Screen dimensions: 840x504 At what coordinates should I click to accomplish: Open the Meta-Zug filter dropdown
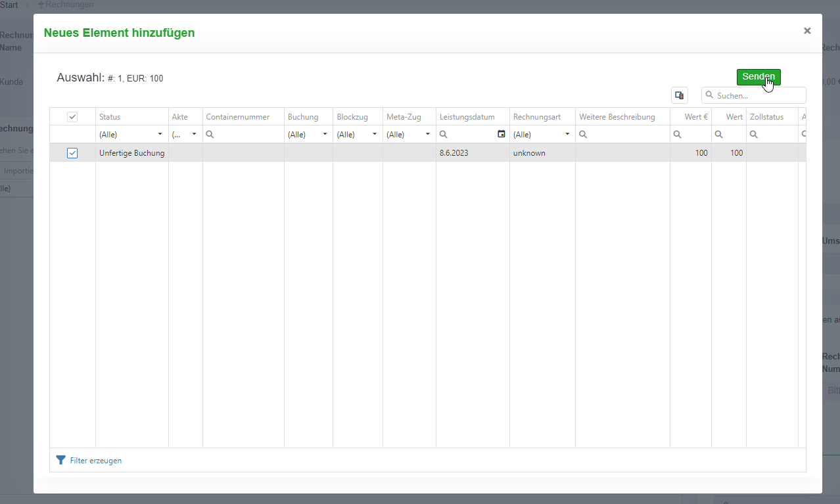tap(428, 134)
